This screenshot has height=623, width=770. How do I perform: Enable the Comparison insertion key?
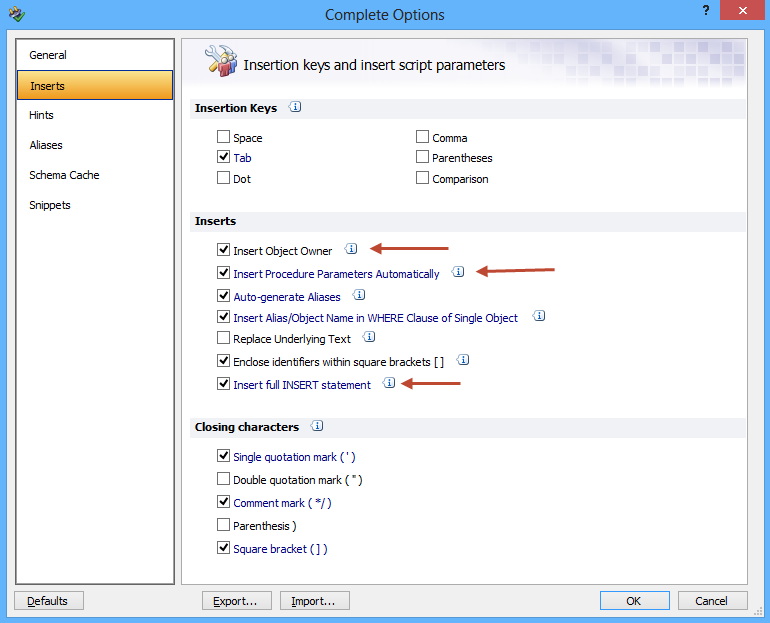point(422,177)
